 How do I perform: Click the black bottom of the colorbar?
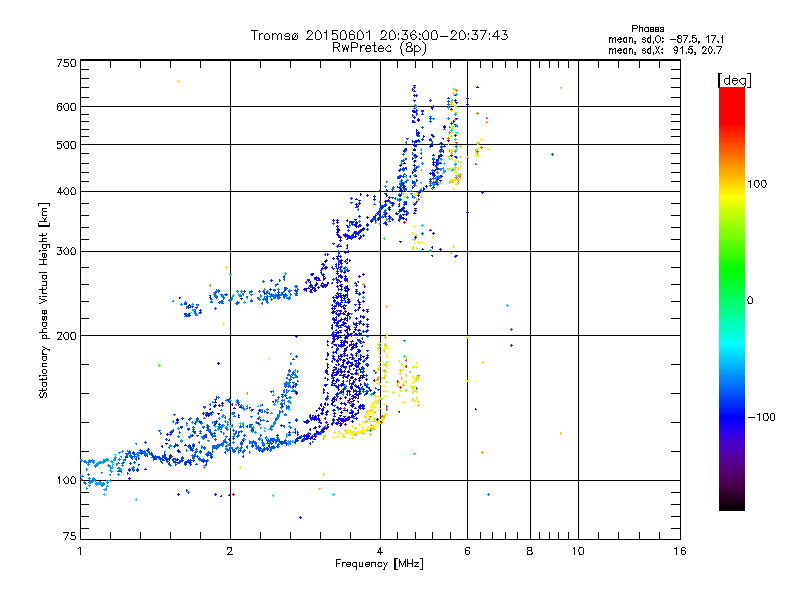[x=732, y=503]
